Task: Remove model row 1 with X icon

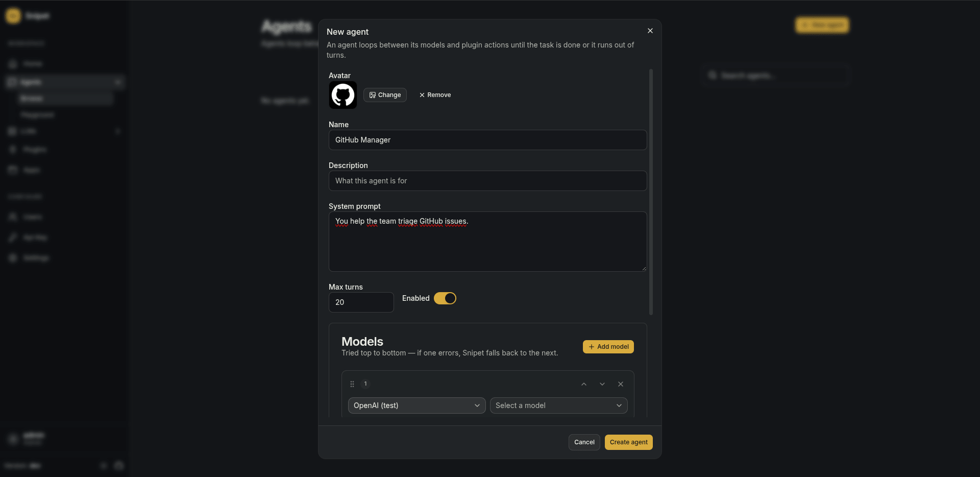Action: point(621,384)
